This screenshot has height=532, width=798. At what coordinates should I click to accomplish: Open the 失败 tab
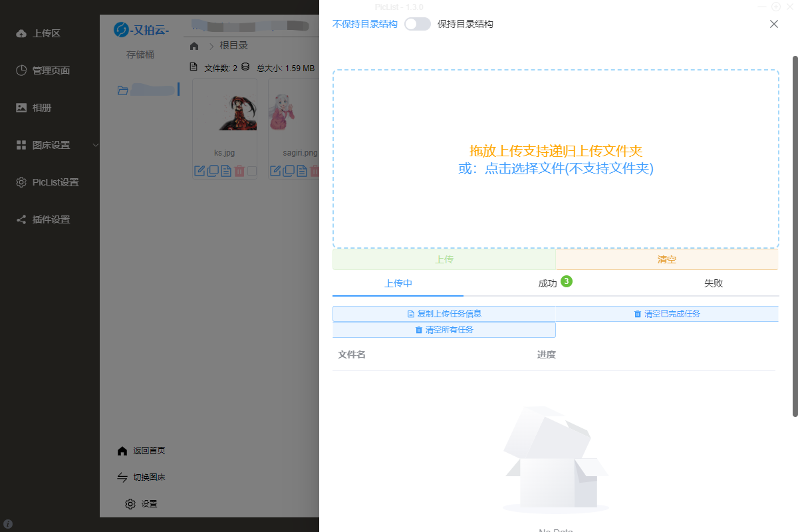tap(713, 283)
